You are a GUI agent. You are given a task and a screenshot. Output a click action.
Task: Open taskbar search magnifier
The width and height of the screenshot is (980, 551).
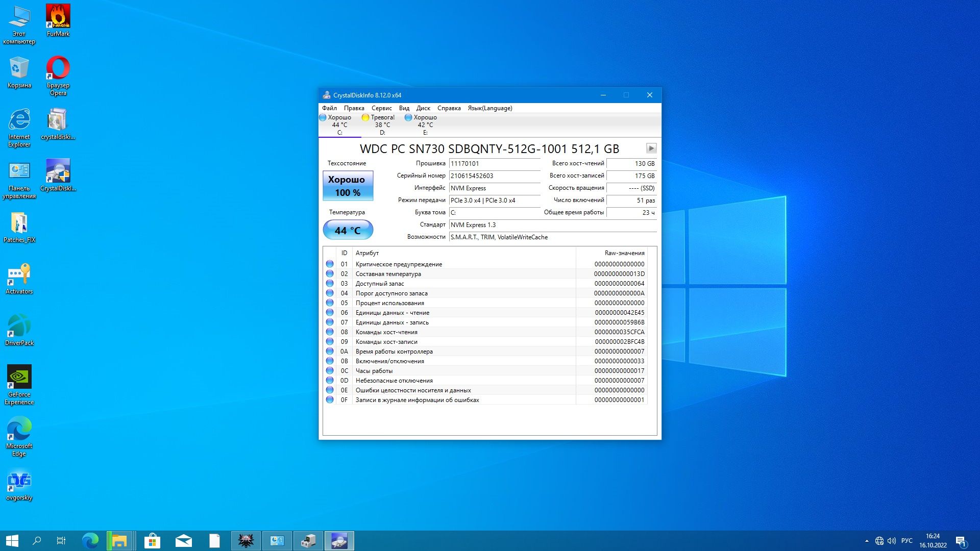37,541
